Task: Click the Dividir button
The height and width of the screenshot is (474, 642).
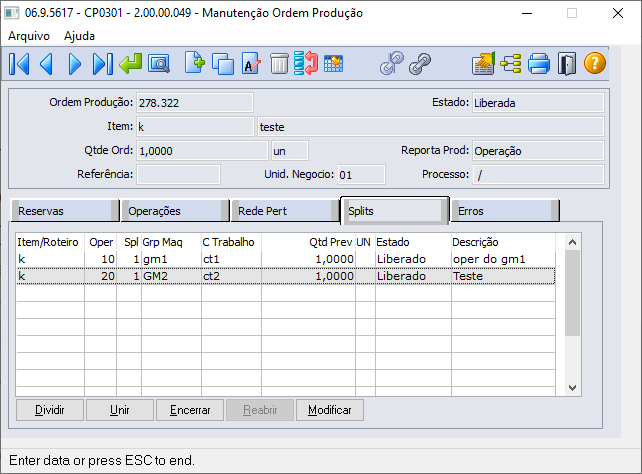Action: click(50, 410)
